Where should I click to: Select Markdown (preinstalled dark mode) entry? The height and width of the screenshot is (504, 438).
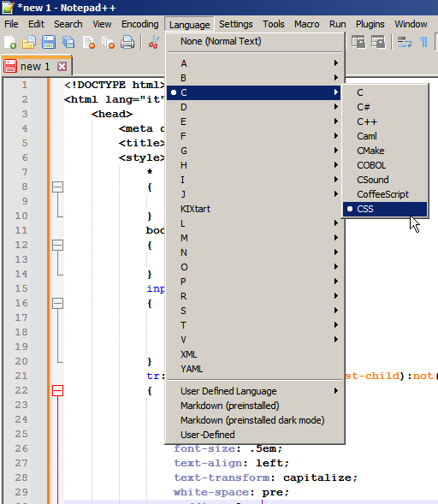pos(255,420)
